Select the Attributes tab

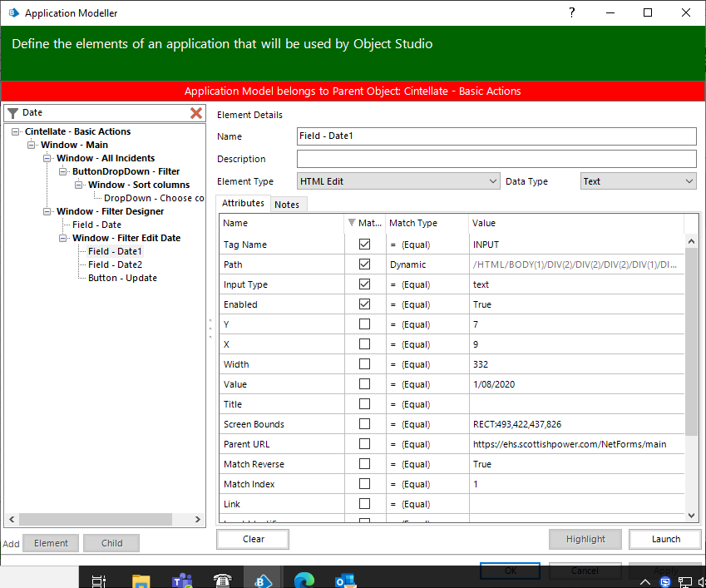243,204
